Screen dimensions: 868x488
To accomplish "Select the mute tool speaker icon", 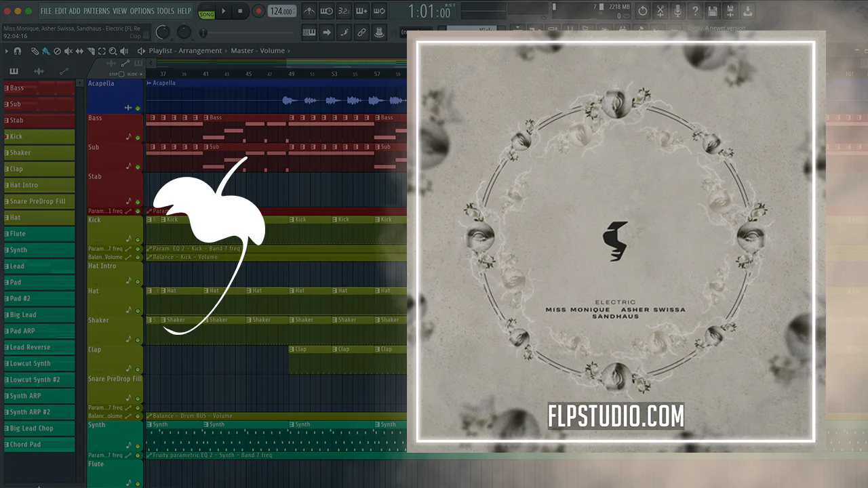I will [x=68, y=51].
